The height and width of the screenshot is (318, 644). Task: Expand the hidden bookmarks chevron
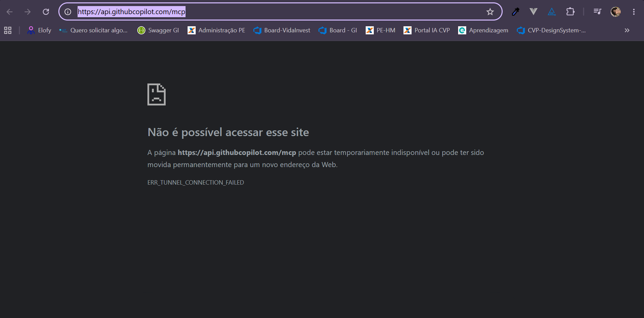click(x=627, y=30)
